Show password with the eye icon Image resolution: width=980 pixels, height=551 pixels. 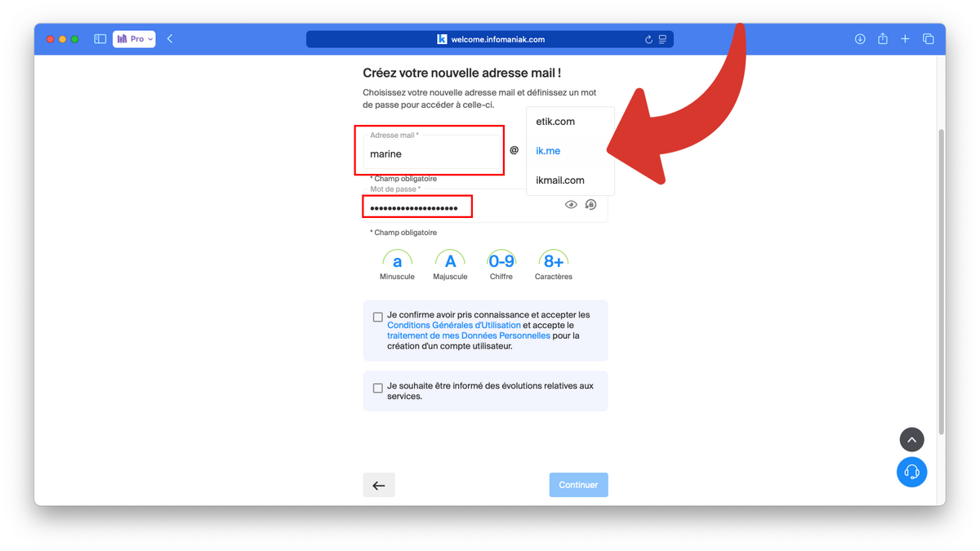(571, 205)
